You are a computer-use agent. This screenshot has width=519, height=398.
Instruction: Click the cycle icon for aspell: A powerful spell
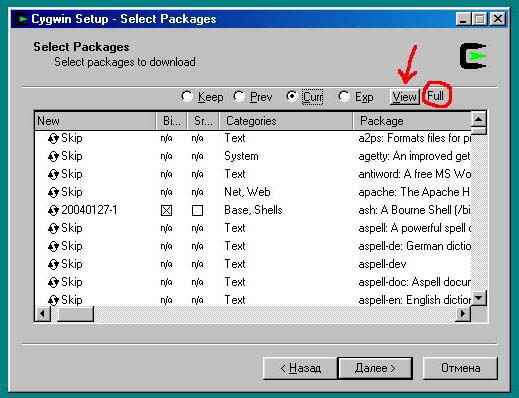click(53, 228)
